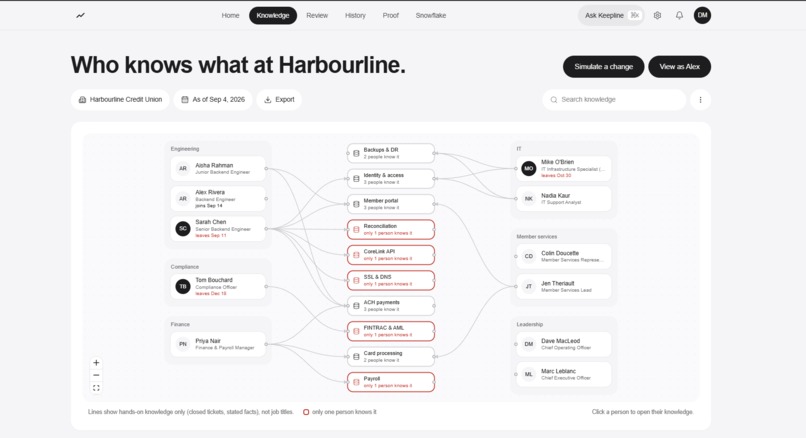
Task: Click the Finance group label
Action: 180,324
